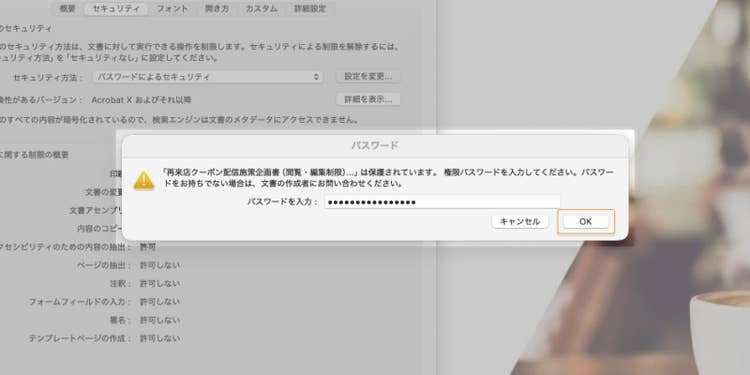Click the テンプレートページの作成 許可しない value
Viewport: 750px width, 375px height.
(160, 338)
